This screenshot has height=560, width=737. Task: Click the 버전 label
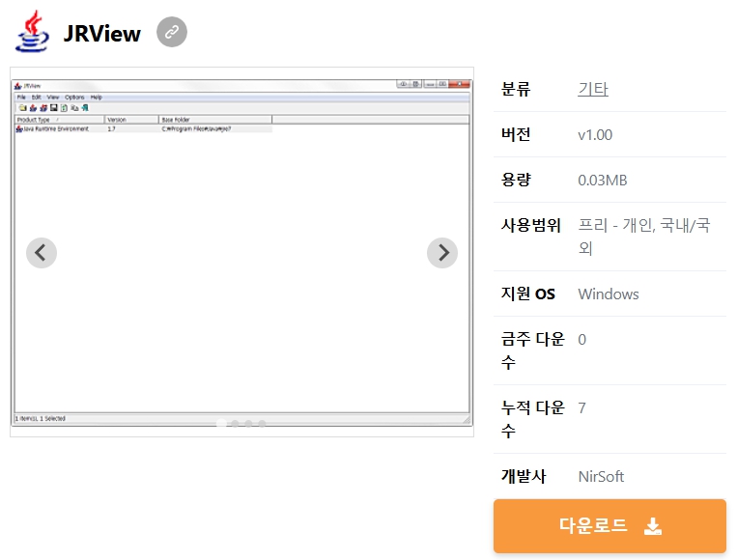(x=516, y=135)
